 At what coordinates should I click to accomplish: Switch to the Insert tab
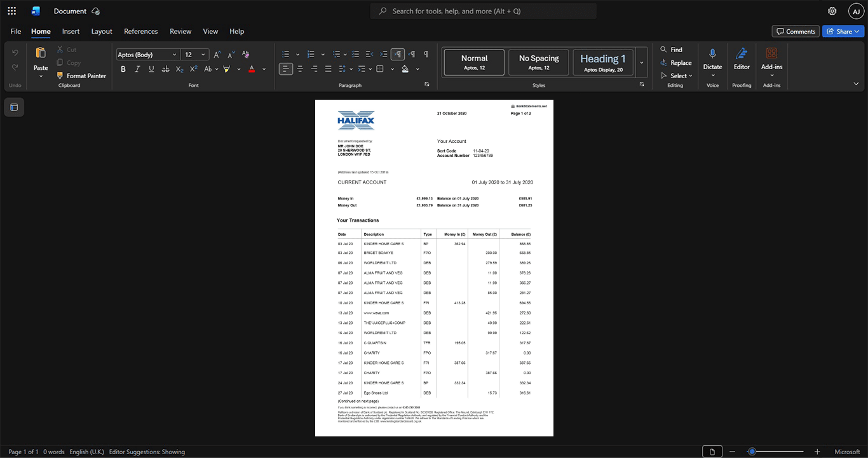[71, 31]
